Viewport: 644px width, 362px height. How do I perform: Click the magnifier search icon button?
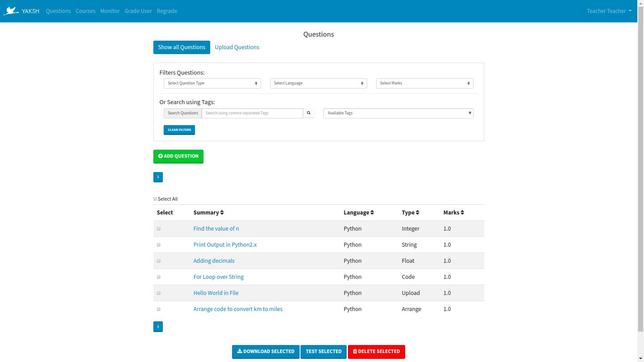click(309, 113)
